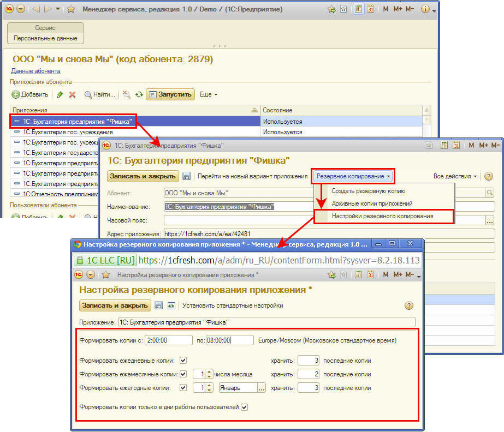Screen dimensions: 504x432
Task: Sort by the Состояние column header
Action: [x=341, y=110]
